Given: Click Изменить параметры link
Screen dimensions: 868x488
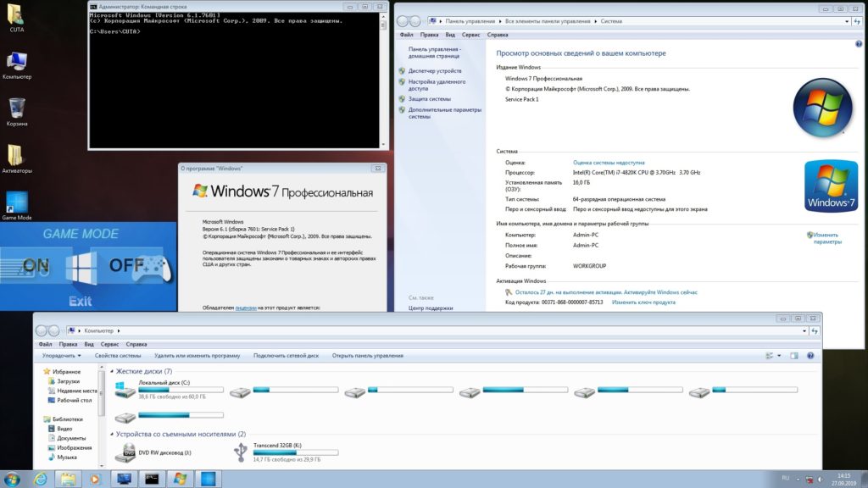Looking at the screenshot, I should click(827, 238).
